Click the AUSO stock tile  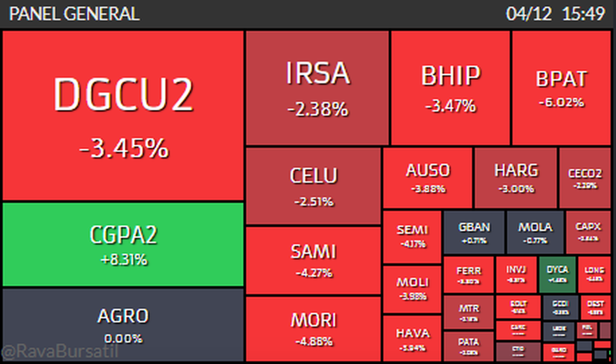point(428,177)
